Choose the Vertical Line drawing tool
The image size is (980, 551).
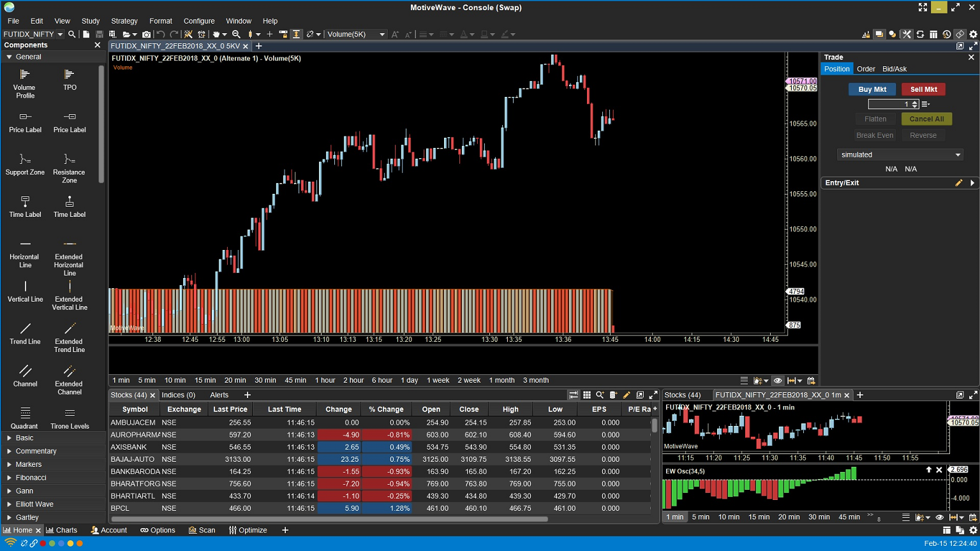(x=25, y=291)
